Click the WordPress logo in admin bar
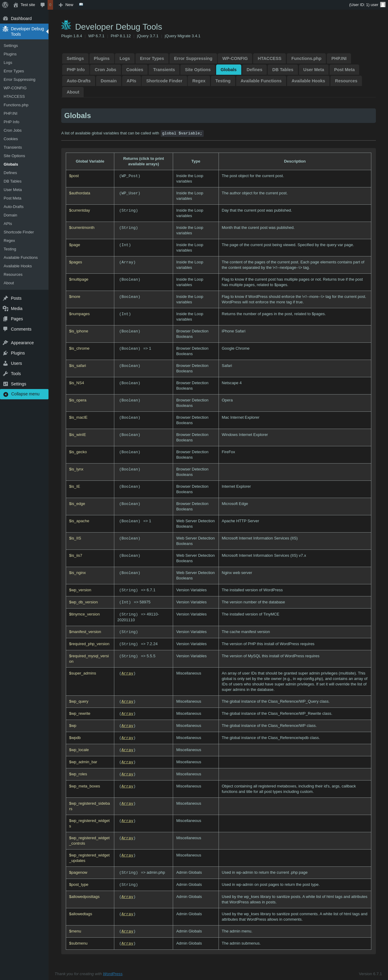The width and height of the screenshot is (388, 980). point(5,5)
